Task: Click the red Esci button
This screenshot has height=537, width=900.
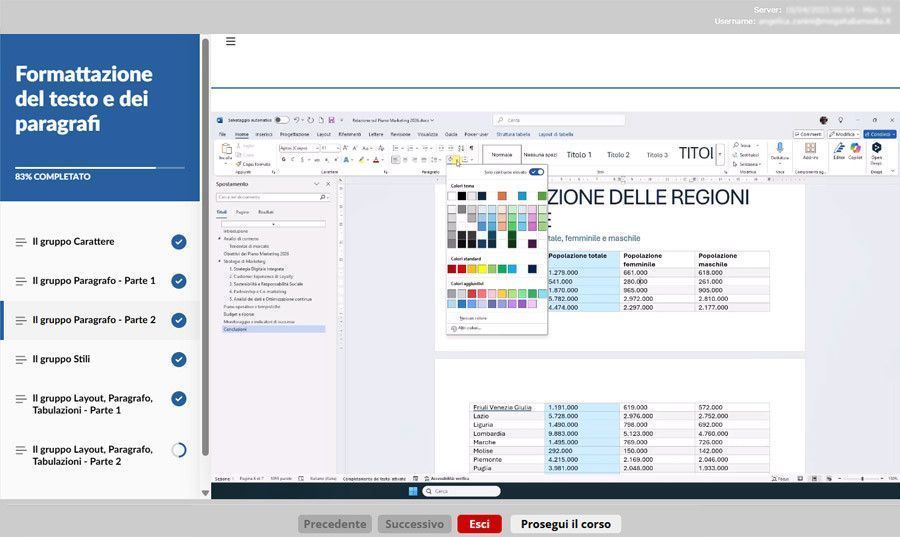Action: [479, 524]
